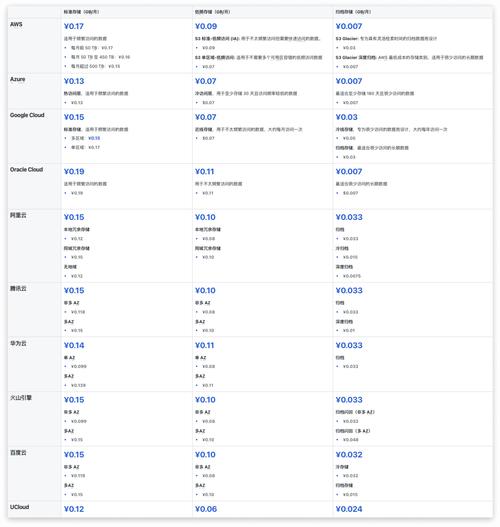Click large ¥0.033 price in 华为云 row

tap(349, 346)
